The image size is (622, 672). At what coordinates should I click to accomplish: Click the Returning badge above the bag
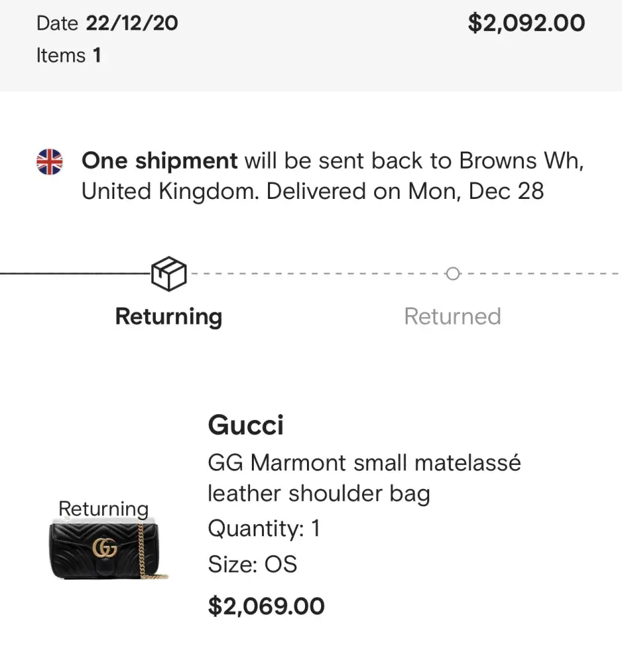pyautogui.click(x=103, y=509)
